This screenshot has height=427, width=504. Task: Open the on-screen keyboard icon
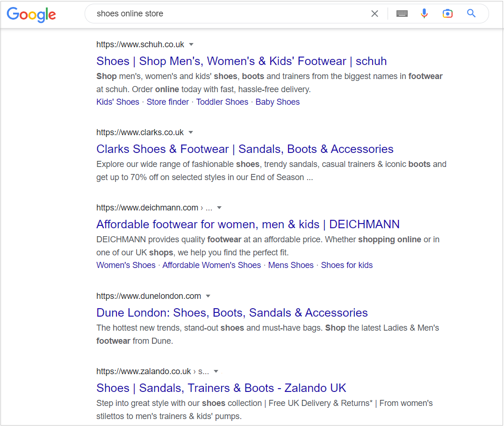(x=402, y=14)
